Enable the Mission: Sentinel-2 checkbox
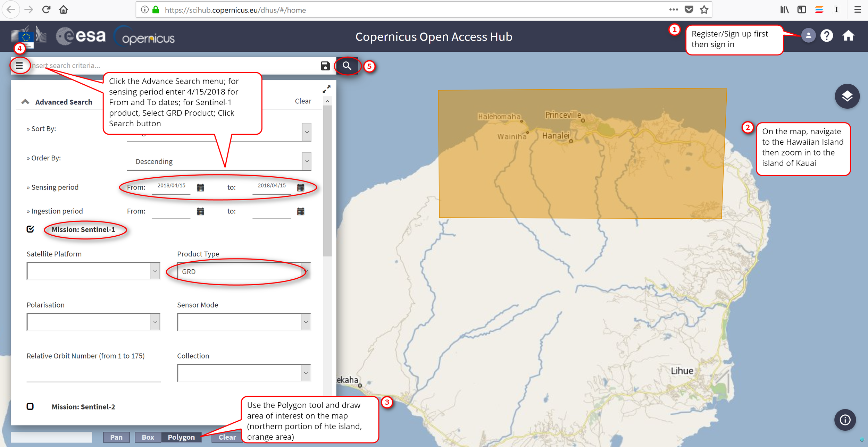 point(30,406)
